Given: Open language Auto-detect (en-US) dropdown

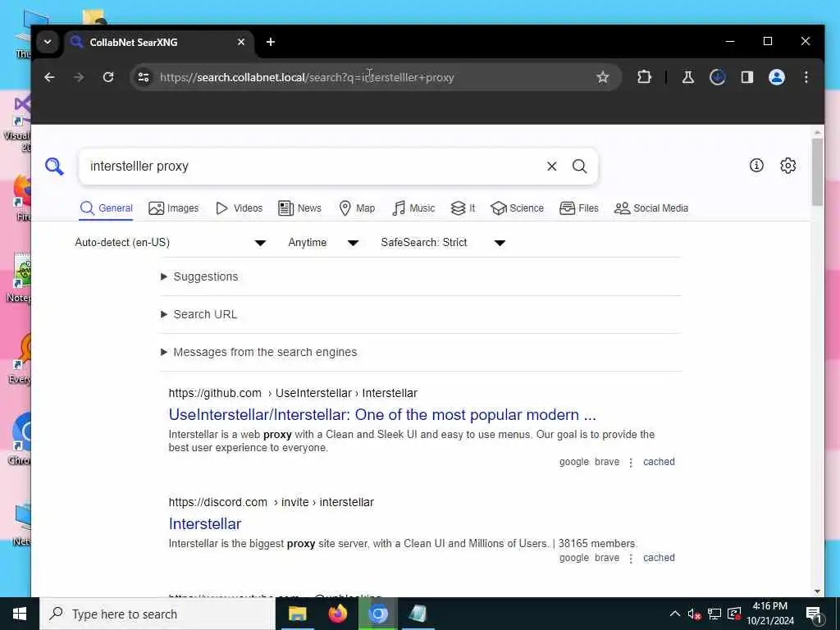Looking at the screenshot, I should click(x=171, y=243).
